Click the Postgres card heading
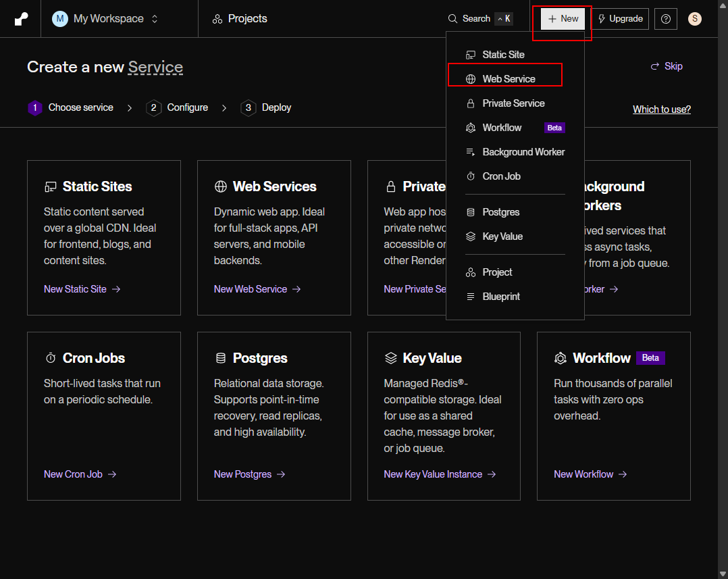The image size is (728, 579). (x=260, y=358)
